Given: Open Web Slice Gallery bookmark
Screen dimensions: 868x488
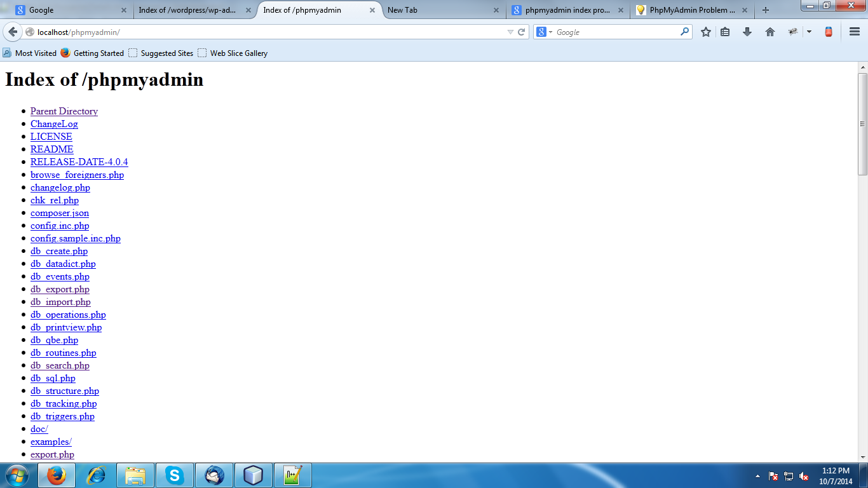Looking at the screenshot, I should [x=233, y=53].
